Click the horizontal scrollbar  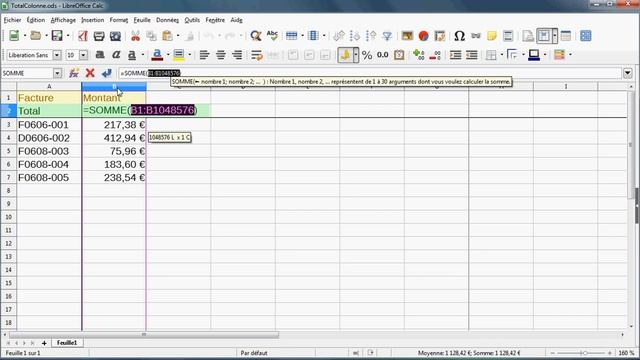(144, 335)
